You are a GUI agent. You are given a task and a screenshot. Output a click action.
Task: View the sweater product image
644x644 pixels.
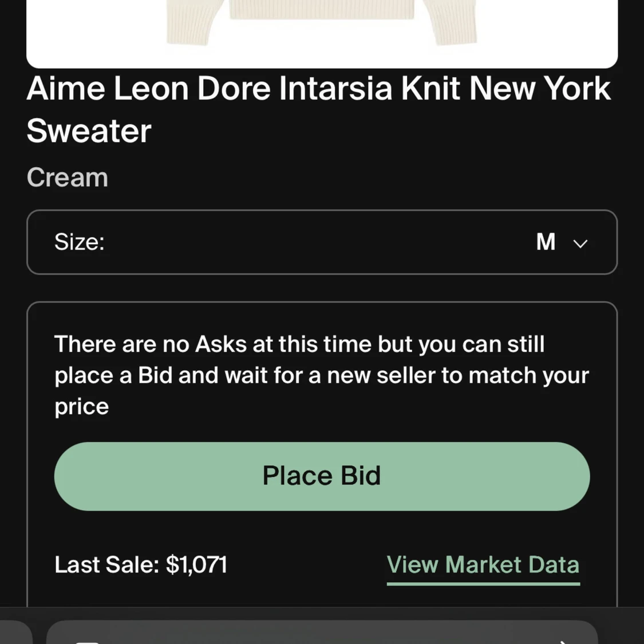tap(322, 31)
